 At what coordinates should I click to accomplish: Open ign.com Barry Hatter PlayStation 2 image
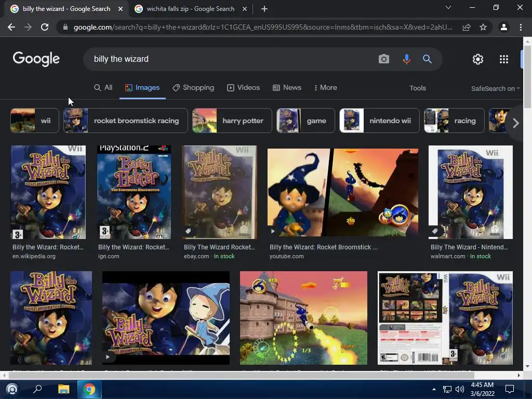tap(134, 192)
